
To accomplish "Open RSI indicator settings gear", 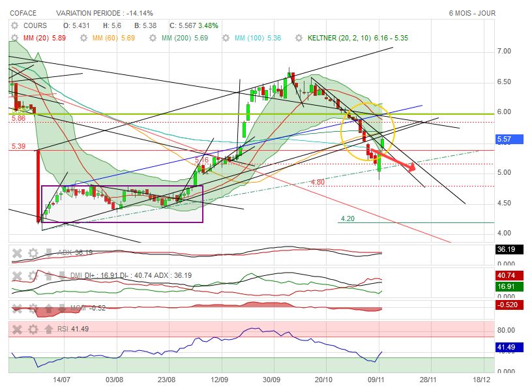I will pos(33,329).
